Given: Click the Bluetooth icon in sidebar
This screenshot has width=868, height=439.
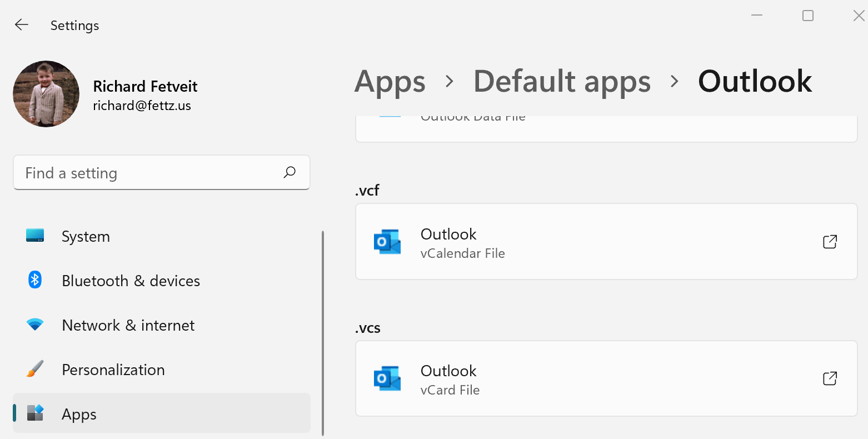Looking at the screenshot, I should 35,280.
